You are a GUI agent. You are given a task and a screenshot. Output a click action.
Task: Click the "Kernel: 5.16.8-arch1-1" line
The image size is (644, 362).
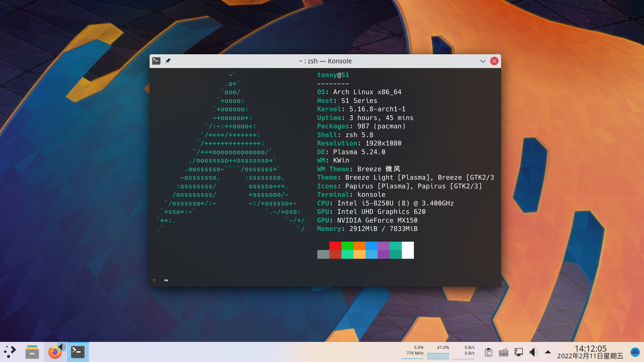click(x=361, y=109)
